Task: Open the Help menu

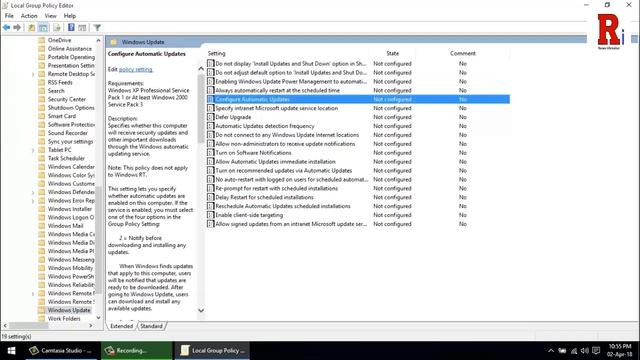Action: 70,16
